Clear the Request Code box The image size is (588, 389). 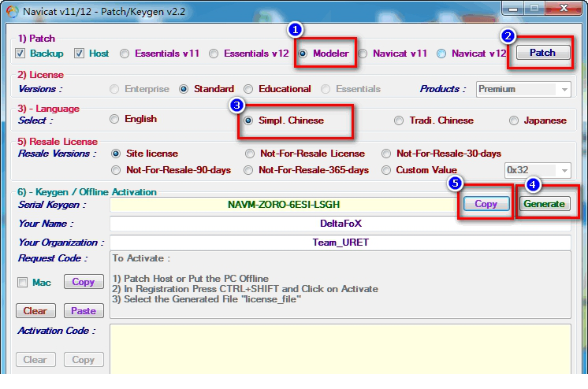[35, 311]
